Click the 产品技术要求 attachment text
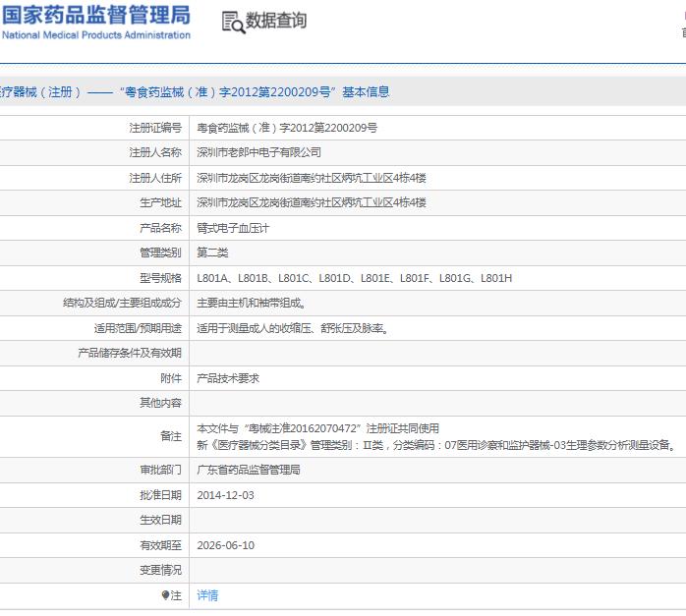Viewport: 686px width, 616px height. (x=228, y=377)
